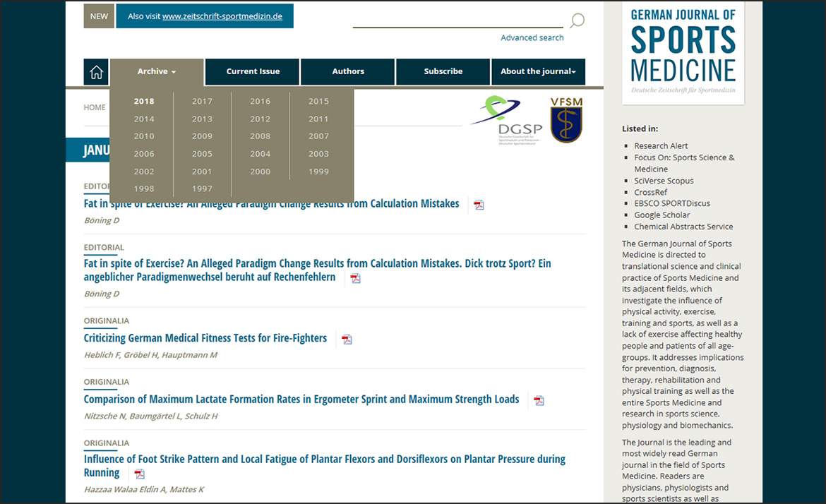
Task: Click the search magnifier icon
Action: [577, 20]
